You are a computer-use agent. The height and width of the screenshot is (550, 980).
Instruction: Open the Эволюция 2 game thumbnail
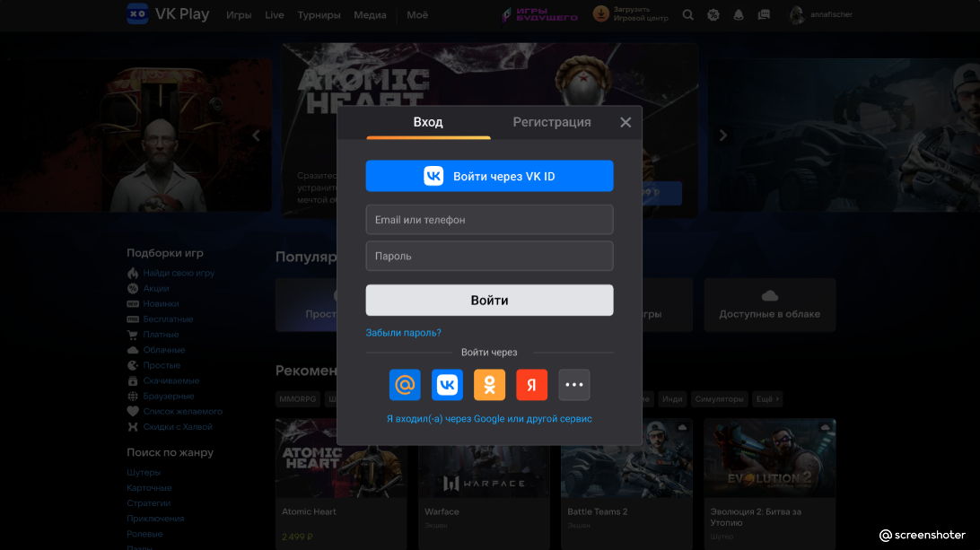click(770, 458)
